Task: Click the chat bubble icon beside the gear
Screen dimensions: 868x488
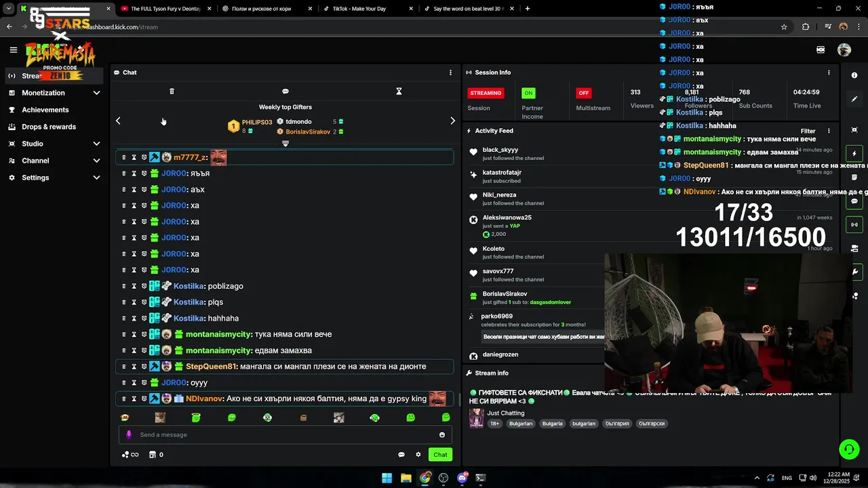Action: (x=401, y=455)
